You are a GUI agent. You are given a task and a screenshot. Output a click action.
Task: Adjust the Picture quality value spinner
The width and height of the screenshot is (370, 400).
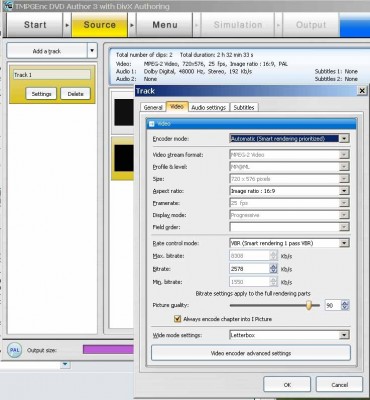(x=345, y=305)
